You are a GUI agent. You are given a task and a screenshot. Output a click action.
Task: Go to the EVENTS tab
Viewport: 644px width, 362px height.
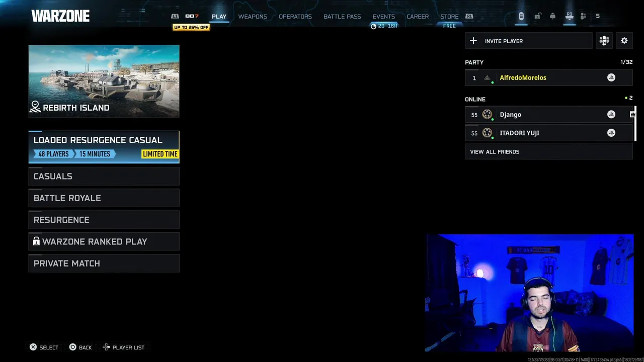(x=384, y=17)
